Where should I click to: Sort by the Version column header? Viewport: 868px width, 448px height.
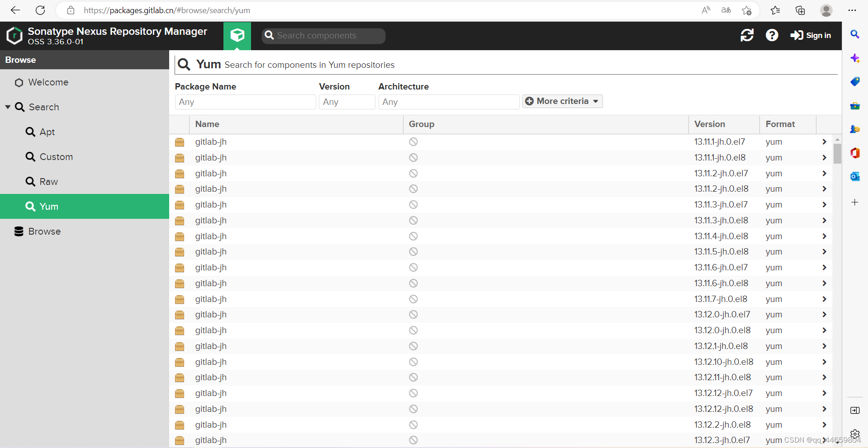[724, 124]
